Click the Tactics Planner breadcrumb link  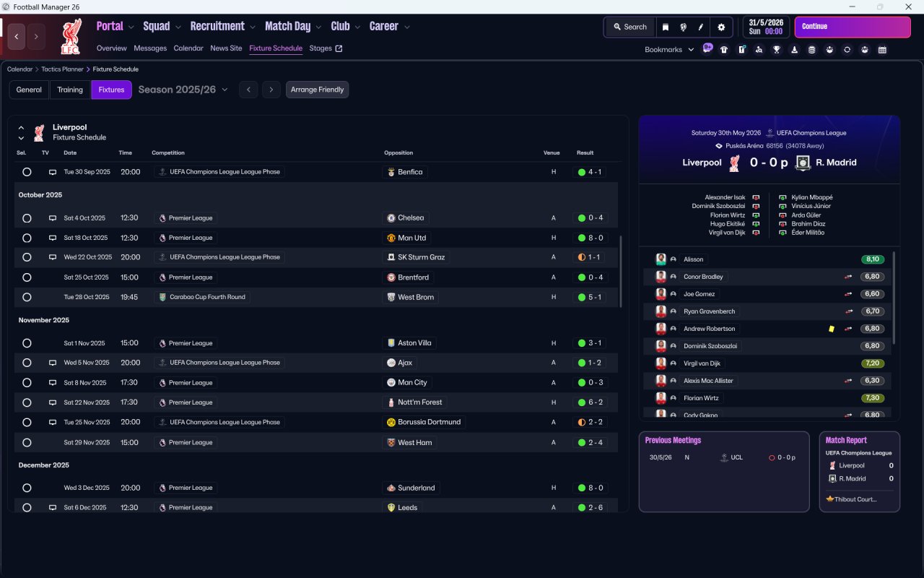(63, 69)
